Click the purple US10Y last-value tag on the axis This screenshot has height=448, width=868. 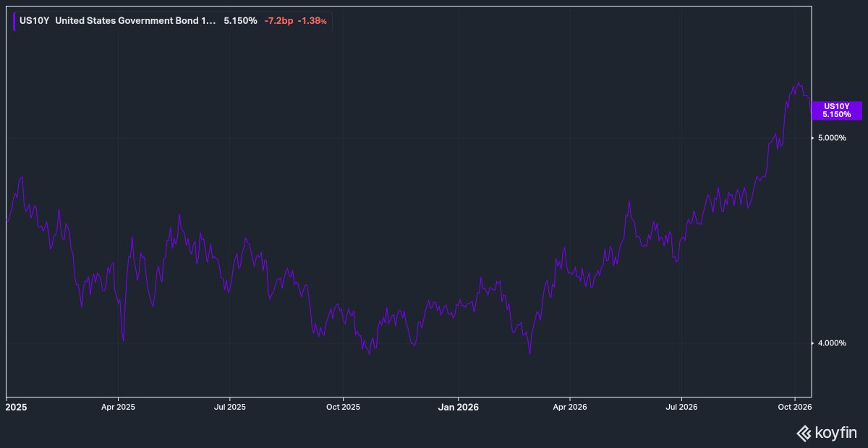point(837,110)
